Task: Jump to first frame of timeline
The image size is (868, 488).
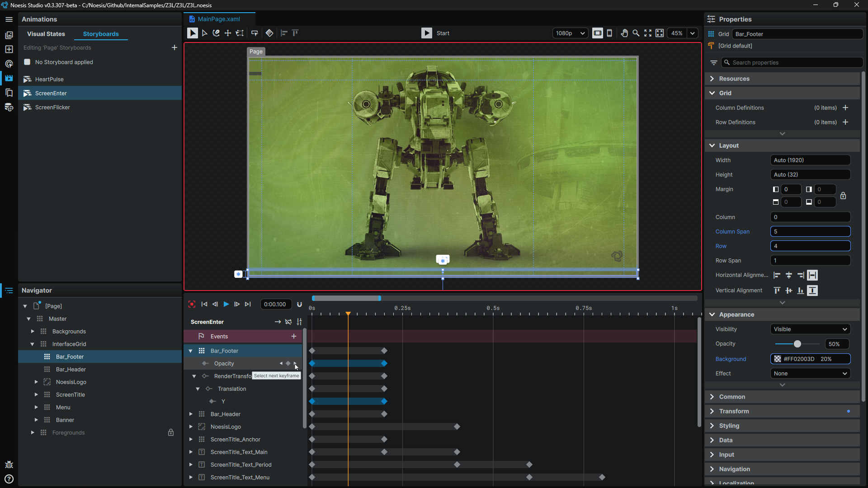Action: click(204, 304)
